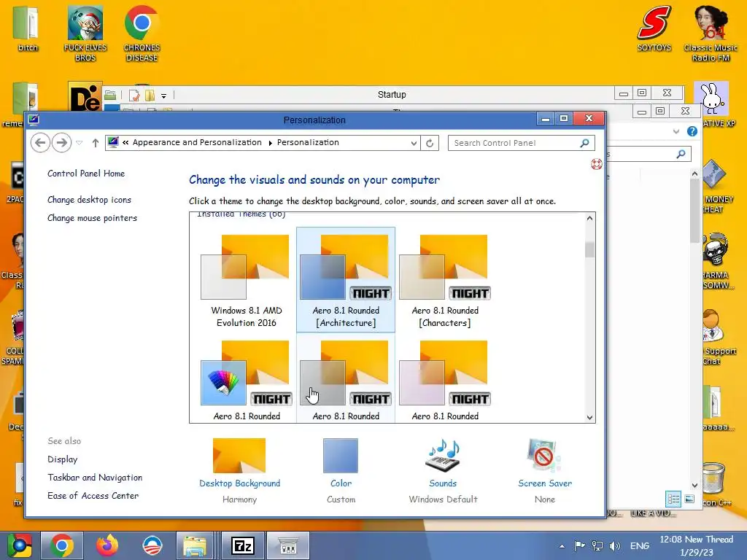This screenshot has height=560, width=747.
Task: Go back with the Back arrow button
Action: tap(41, 143)
